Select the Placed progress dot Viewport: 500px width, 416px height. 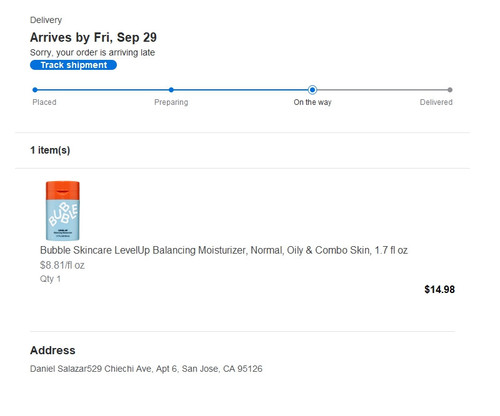point(35,90)
